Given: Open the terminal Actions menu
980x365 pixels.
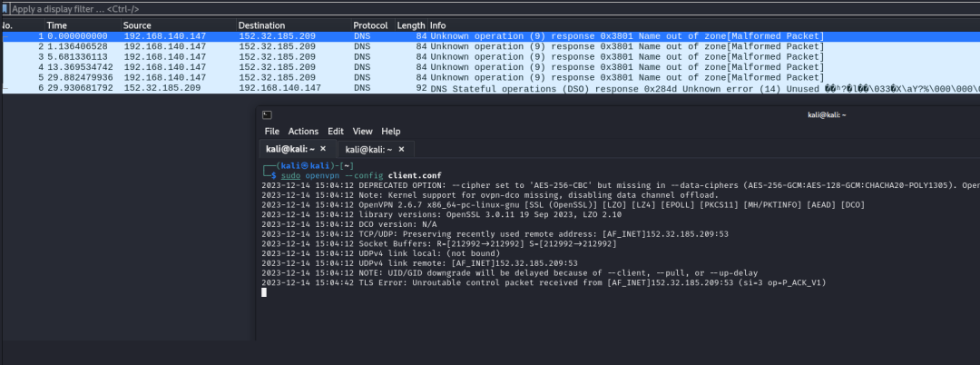Looking at the screenshot, I should pyautogui.click(x=303, y=132).
